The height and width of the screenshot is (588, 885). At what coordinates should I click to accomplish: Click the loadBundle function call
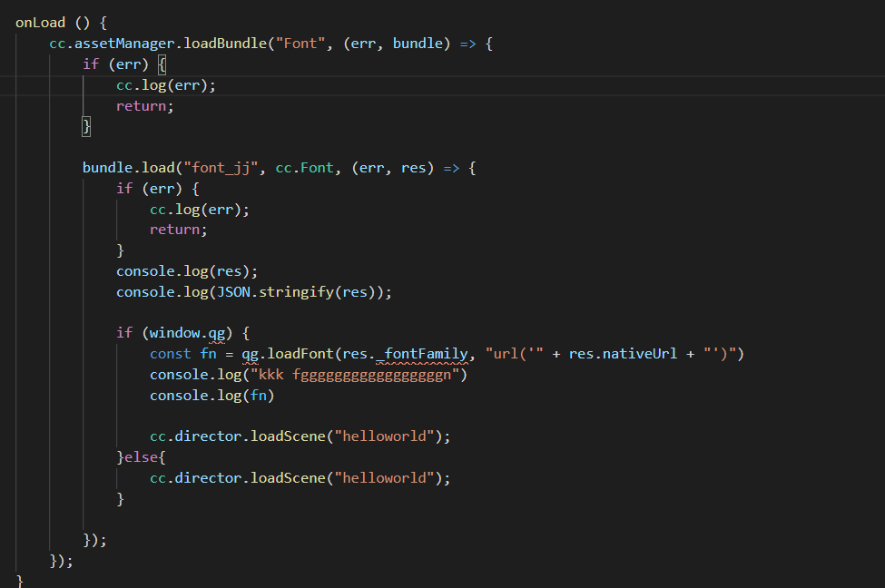225,44
